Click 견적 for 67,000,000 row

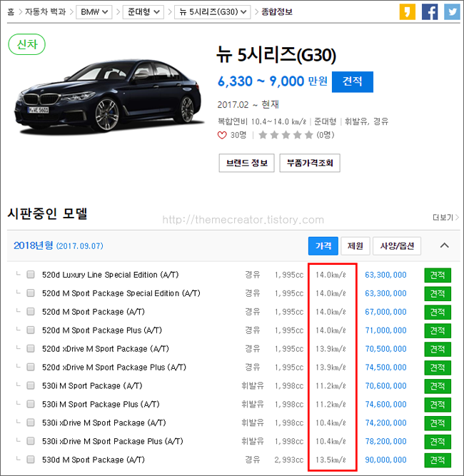tap(438, 313)
